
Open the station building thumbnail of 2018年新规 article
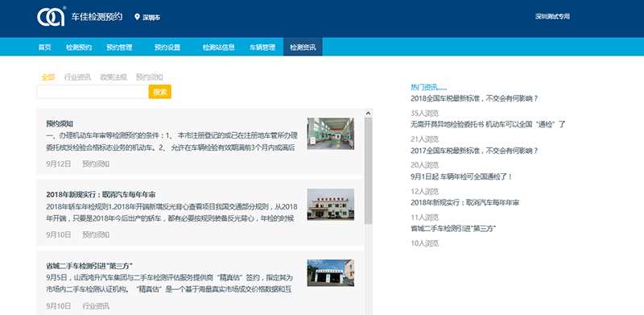click(x=331, y=205)
